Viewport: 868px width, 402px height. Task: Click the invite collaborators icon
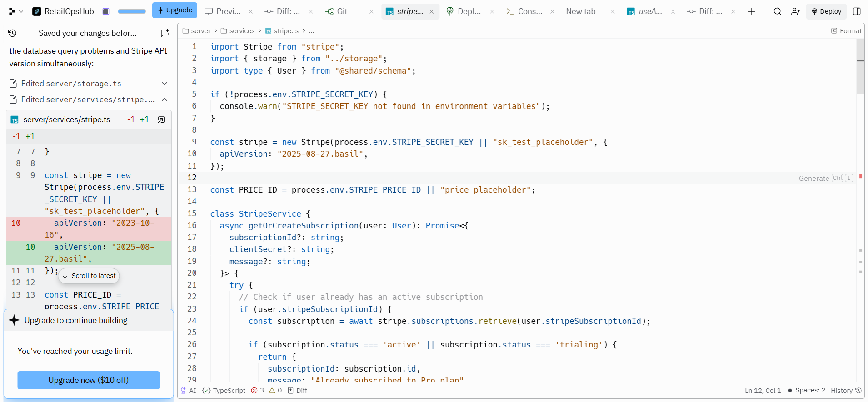(795, 11)
